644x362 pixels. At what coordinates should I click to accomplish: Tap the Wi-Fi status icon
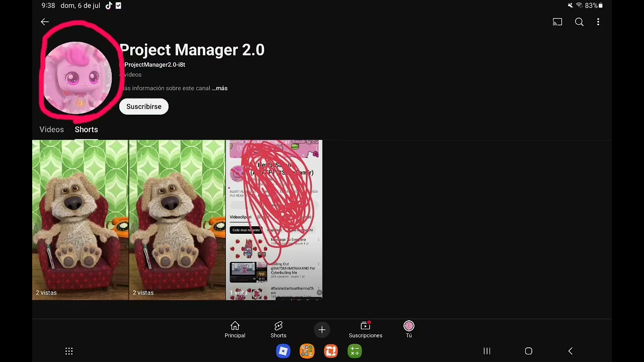coord(579,6)
